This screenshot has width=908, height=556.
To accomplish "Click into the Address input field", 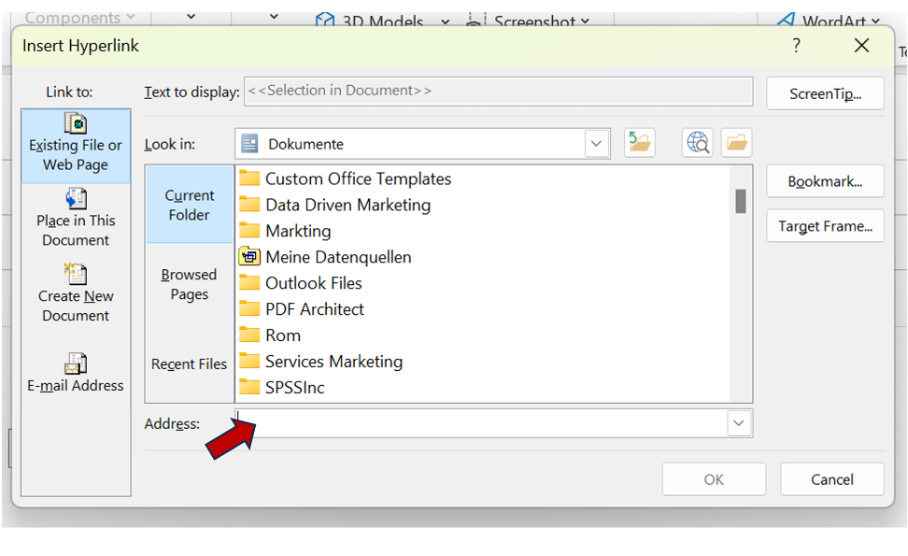I will (480, 423).
